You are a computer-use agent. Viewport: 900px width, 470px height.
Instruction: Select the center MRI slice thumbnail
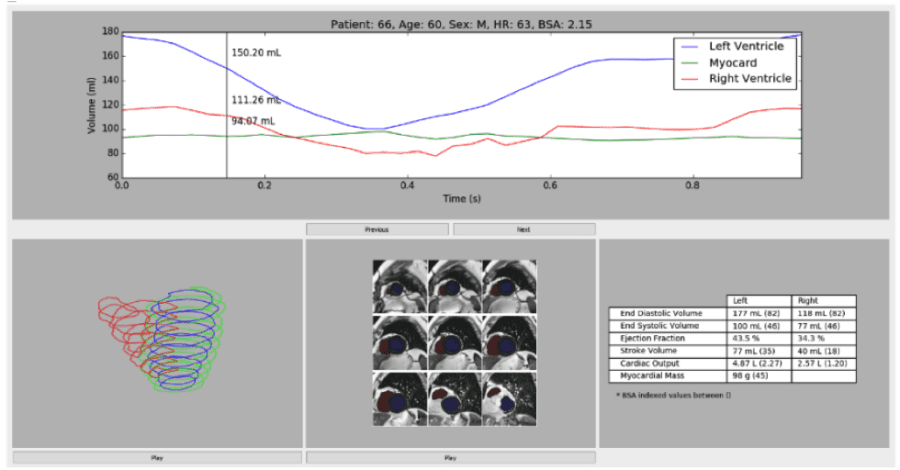tap(455, 343)
